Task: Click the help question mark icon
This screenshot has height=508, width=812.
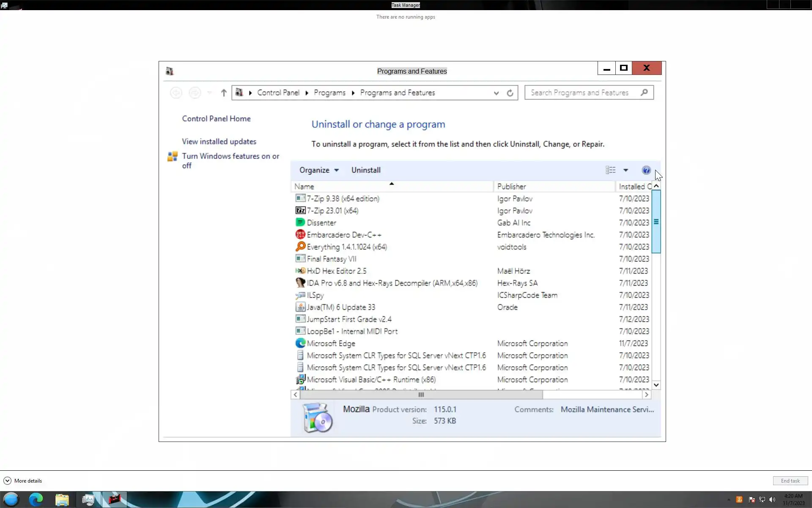Action: point(646,170)
